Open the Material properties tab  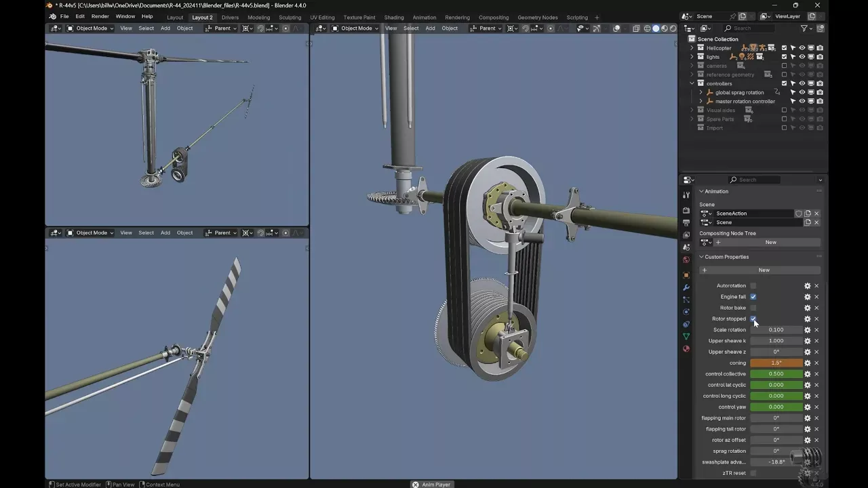(686, 349)
